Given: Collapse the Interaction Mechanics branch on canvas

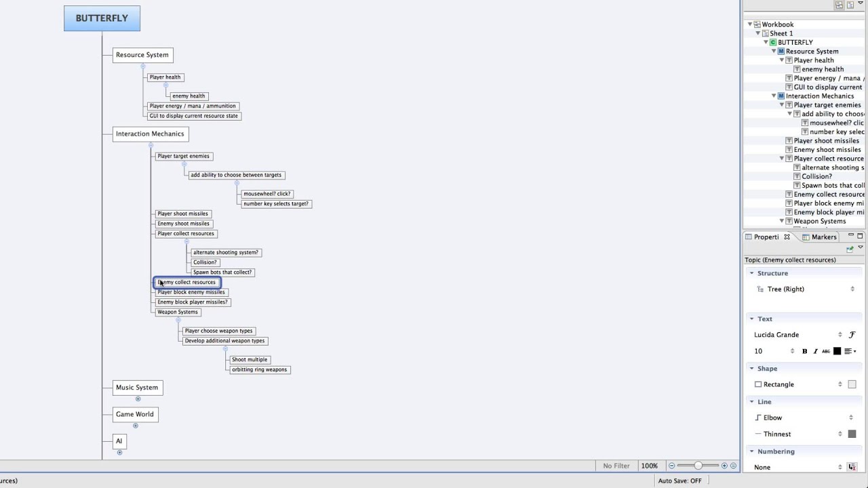Looking at the screenshot, I should tap(151, 145).
